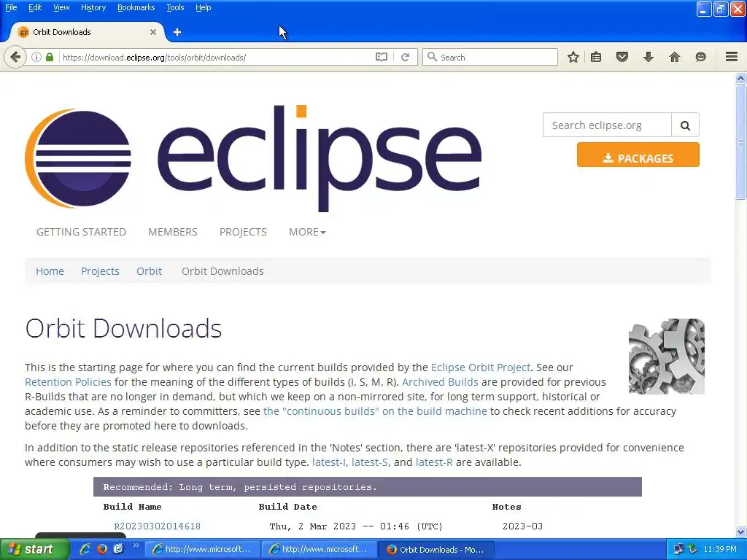
Task: Switch to first microsoft.com taskbar window
Action: point(203,549)
